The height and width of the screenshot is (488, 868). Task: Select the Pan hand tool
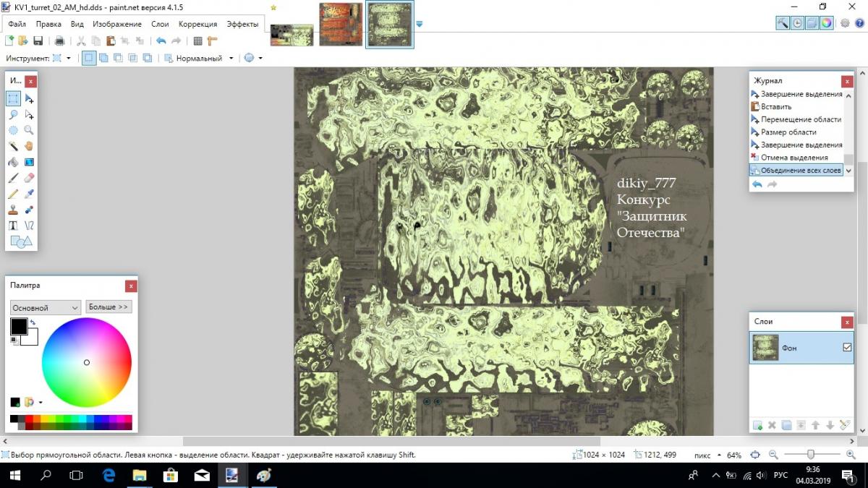point(30,146)
